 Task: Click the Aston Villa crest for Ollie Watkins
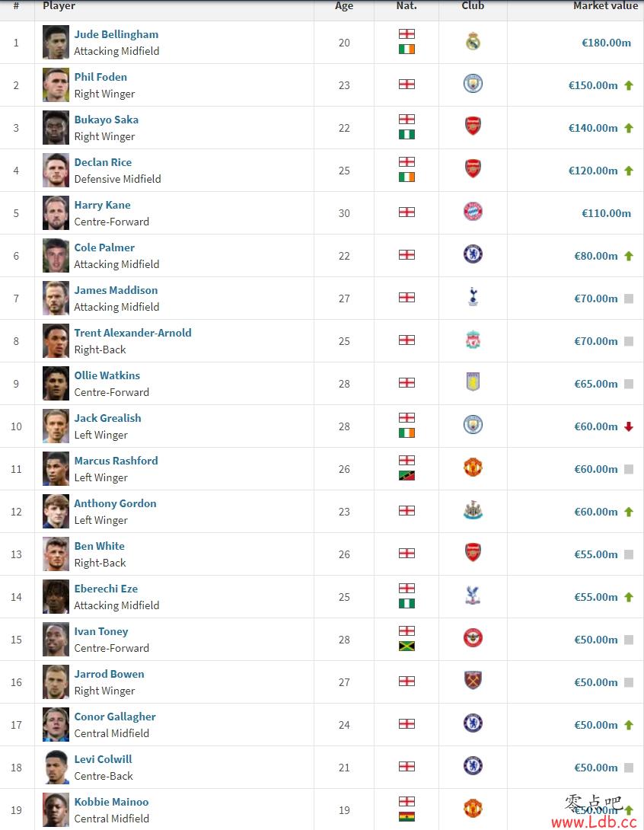[x=473, y=382]
